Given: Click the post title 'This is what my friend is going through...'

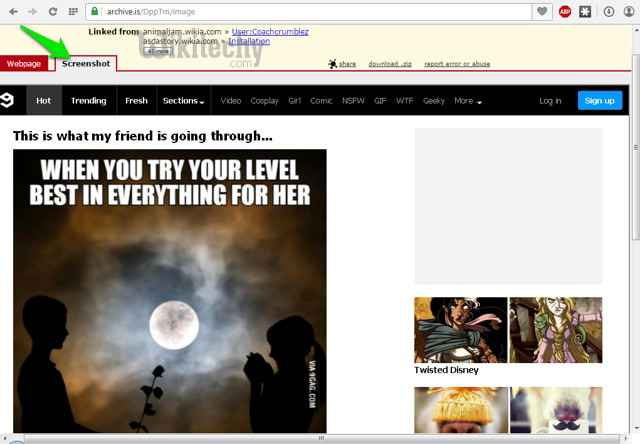Looking at the screenshot, I should 142,136.
